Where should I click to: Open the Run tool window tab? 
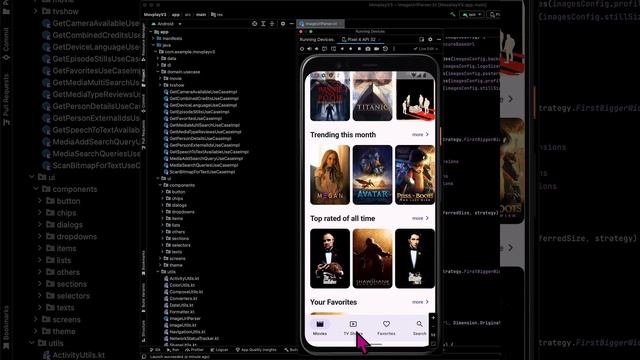tap(173, 350)
